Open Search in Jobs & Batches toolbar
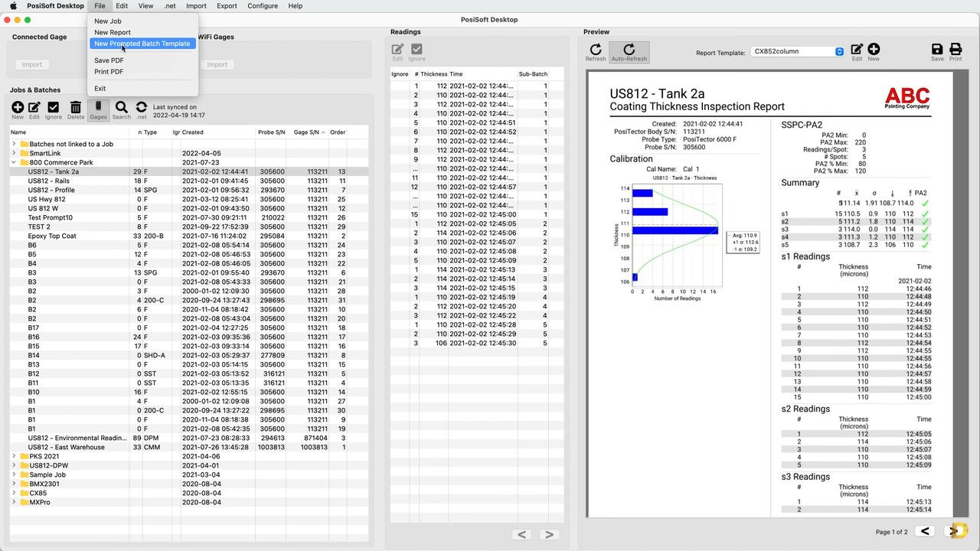Viewport: 980px width, 551px height. pos(121,110)
